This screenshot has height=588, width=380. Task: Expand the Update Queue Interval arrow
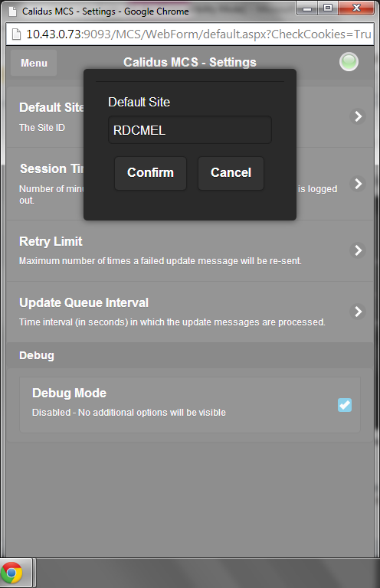(x=358, y=312)
